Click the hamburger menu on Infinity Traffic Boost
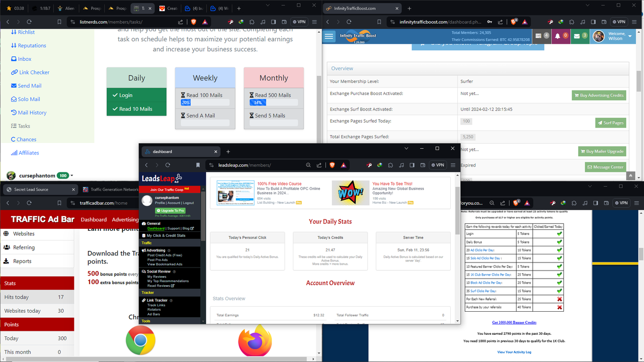This screenshot has height=362, width=644. (x=330, y=36)
